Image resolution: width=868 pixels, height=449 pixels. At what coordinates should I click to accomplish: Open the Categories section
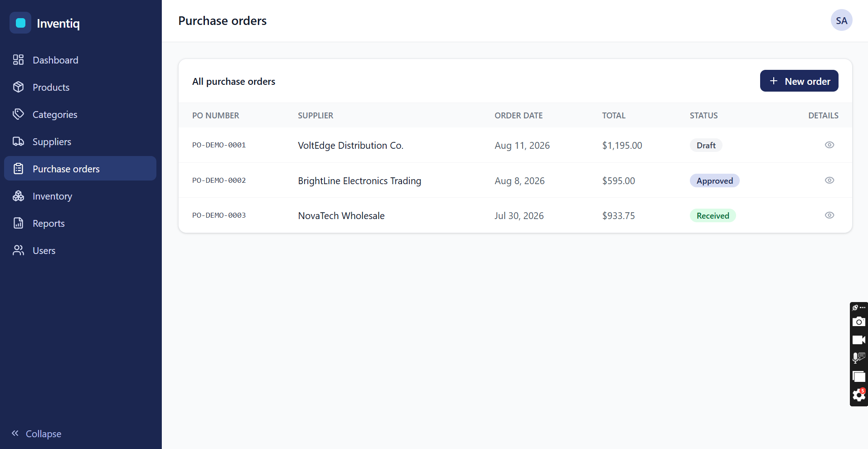(80, 114)
